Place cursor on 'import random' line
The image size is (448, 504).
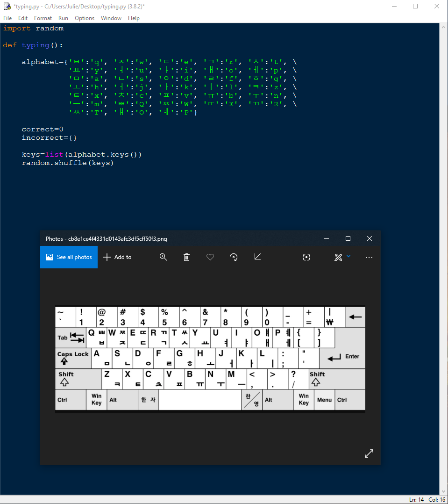click(x=33, y=28)
